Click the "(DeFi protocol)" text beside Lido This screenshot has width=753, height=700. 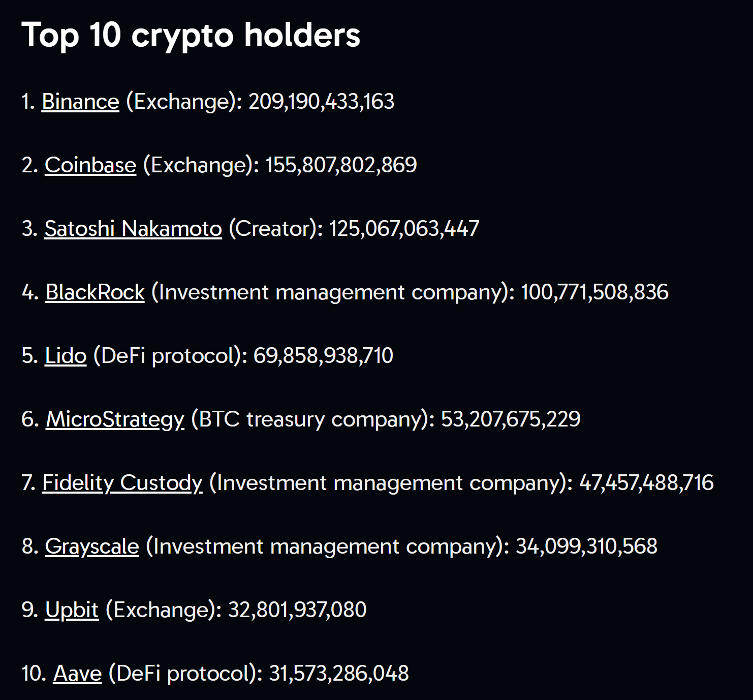170,356
